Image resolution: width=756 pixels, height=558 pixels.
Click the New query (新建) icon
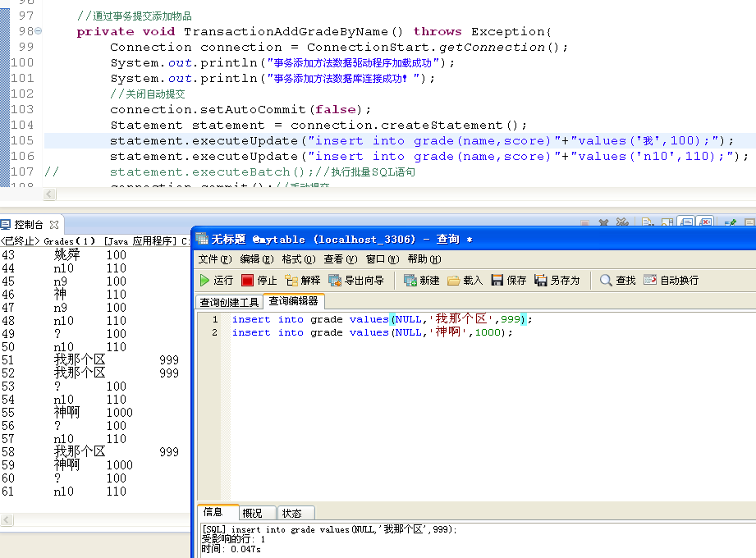(x=410, y=281)
